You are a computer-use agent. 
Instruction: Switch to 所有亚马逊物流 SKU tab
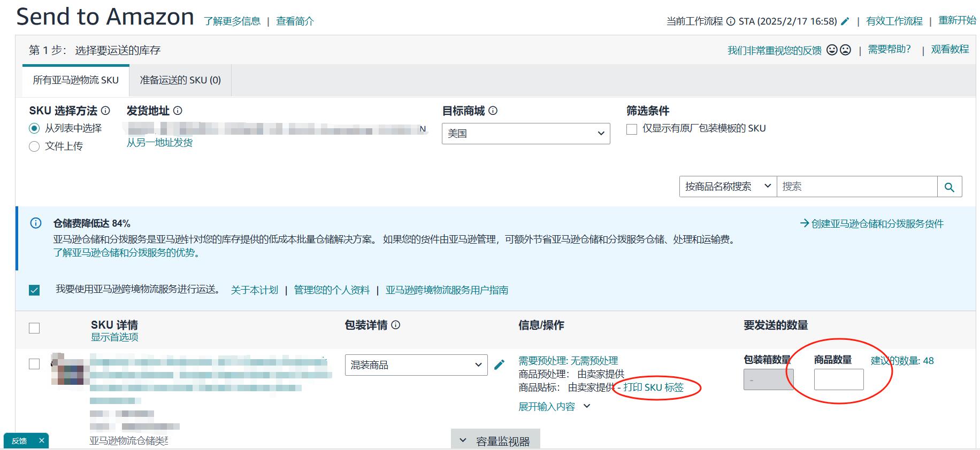pos(76,80)
